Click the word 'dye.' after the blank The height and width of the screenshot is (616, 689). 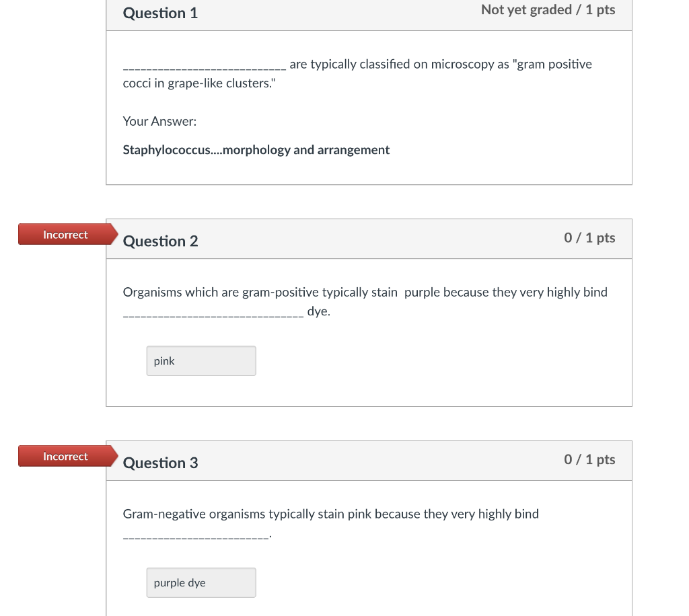(318, 311)
